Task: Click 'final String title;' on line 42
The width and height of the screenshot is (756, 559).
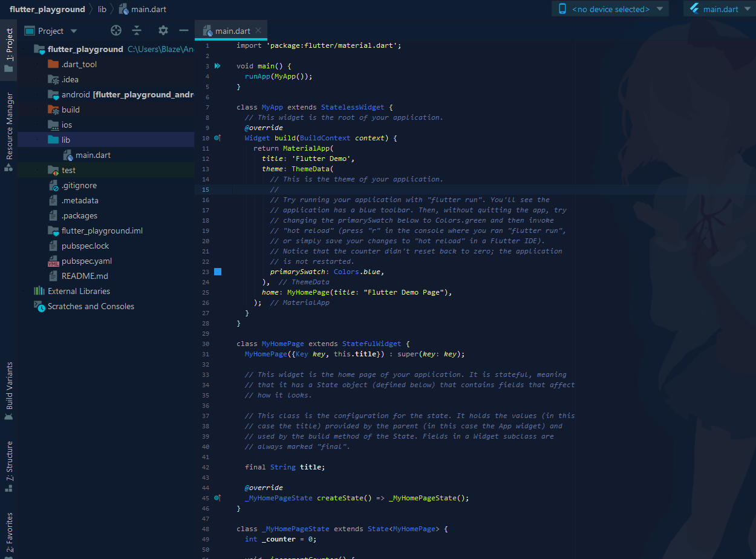Action: click(285, 467)
